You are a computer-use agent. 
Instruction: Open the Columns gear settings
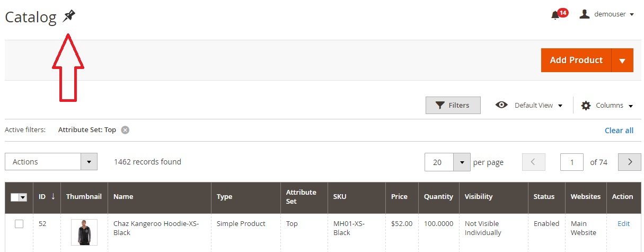coord(586,106)
